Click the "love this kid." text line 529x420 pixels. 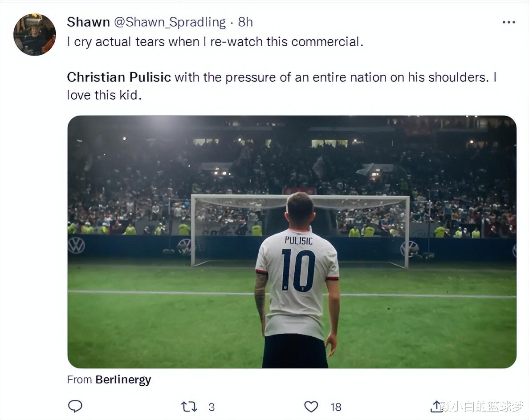point(104,95)
